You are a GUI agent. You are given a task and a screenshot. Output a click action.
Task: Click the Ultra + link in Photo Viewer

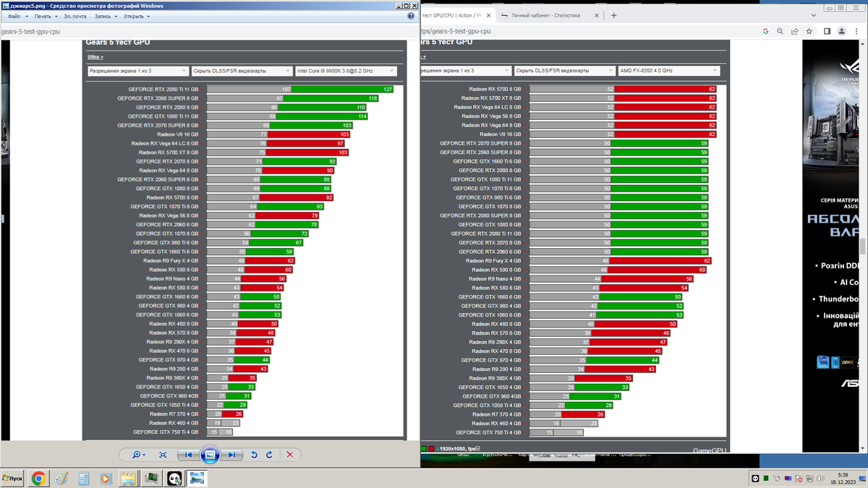(95, 57)
